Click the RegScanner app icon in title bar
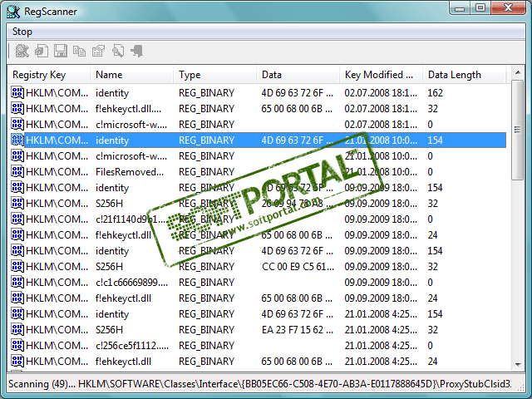Image resolution: width=532 pixels, height=399 pixels. pos(13,12)
